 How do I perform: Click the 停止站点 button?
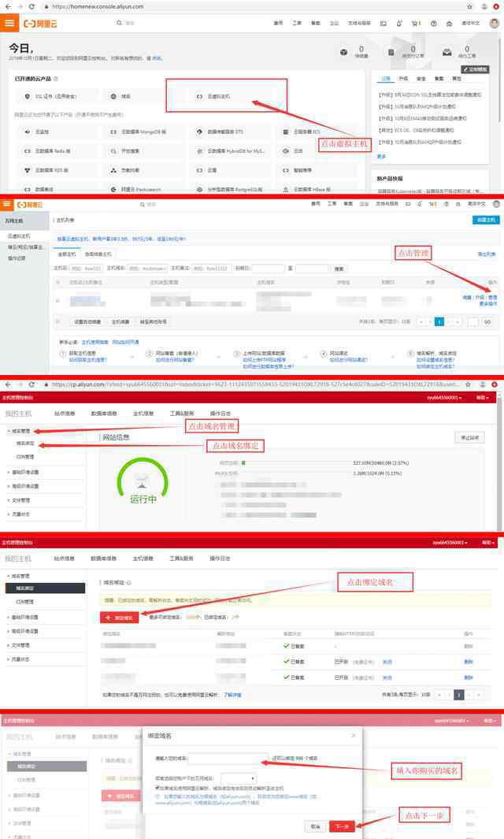(x=469, y=437)
